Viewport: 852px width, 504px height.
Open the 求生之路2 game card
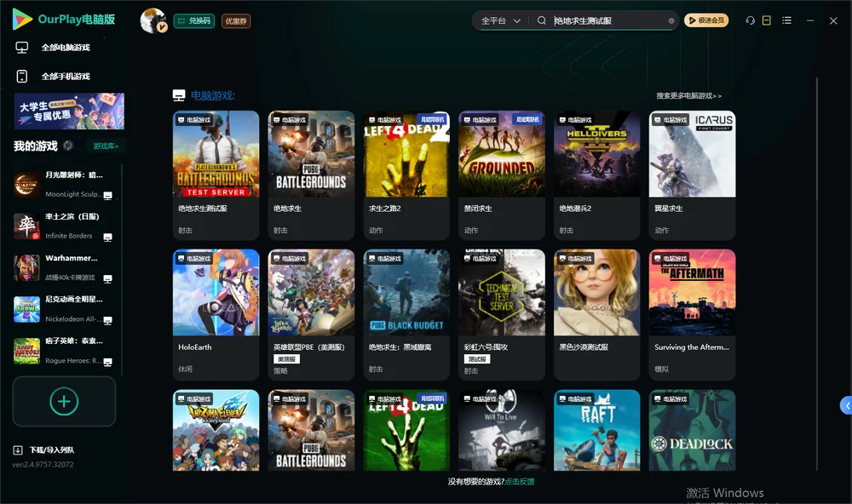pyautogui.click(x=406, y=175)
